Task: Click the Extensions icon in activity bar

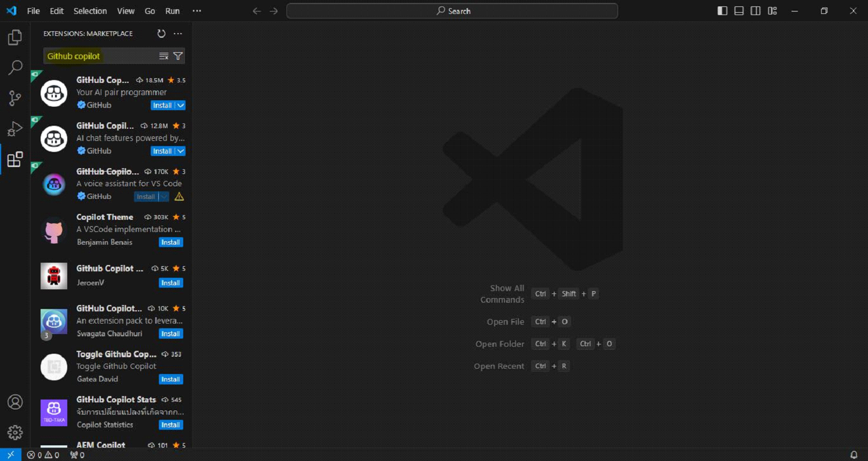Action: coord(15,159)
